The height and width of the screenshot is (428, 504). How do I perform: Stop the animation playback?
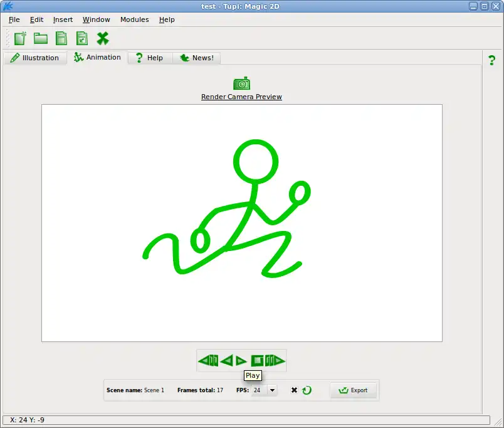pos(257,360)
